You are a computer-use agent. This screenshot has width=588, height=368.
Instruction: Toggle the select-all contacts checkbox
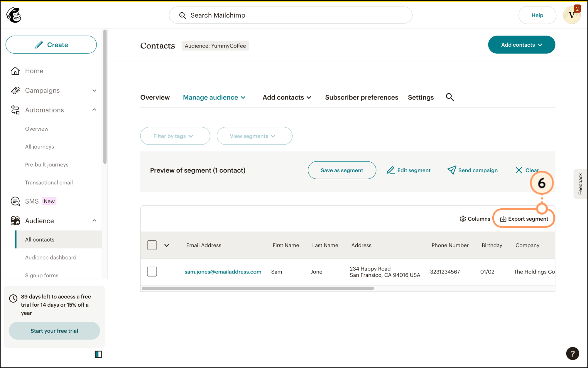click(152, 245)
